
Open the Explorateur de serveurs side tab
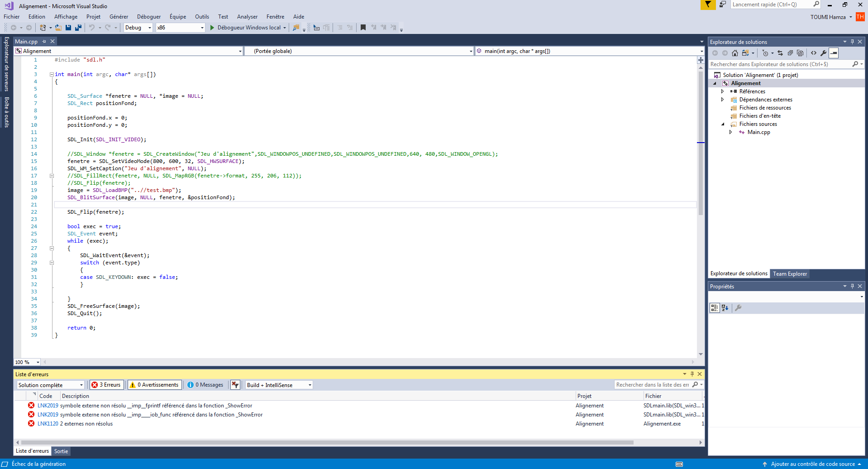click(6, 64)
